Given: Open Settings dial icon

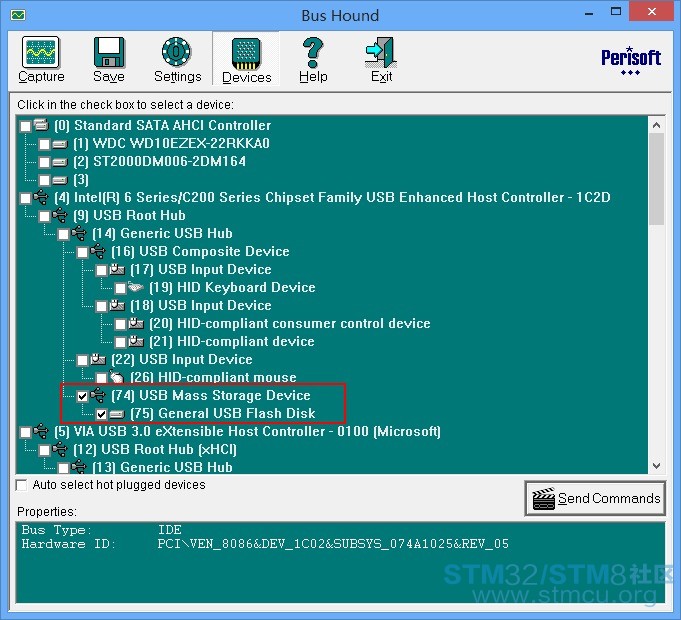Looking at the screenshot, I should (176, 52).
